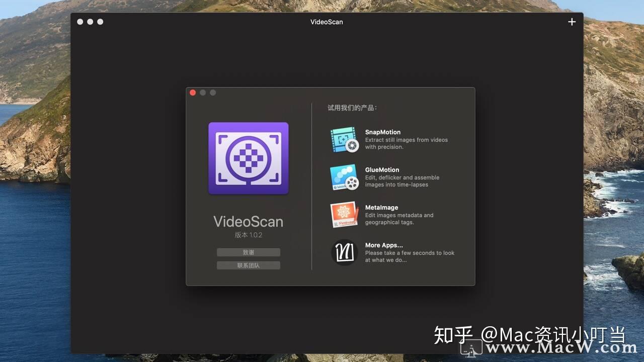Image resolution: width=644 pixels, height=362 pixels.
Task: Open the SnapMotion product title link
Action: [383, 132]
